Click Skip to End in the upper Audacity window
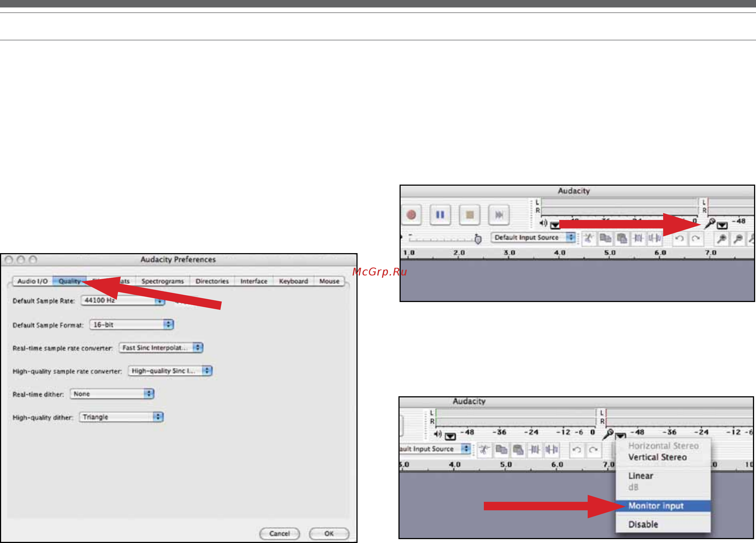Viewport: 756px width, 543px height. (x=499, y=215)
